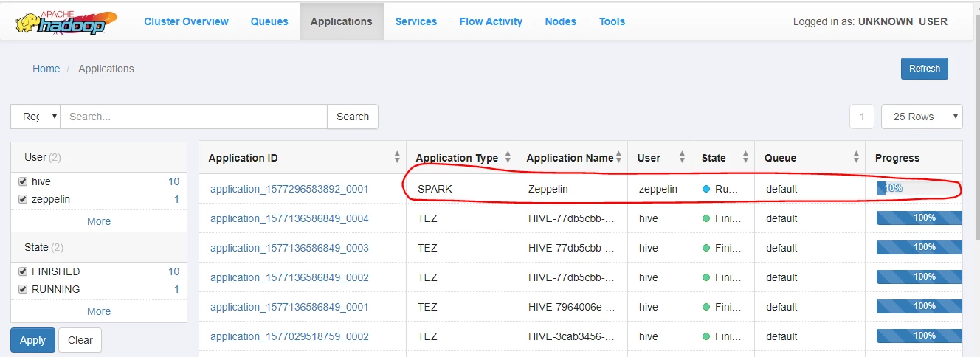This screenshot has width=980, height=357.
Task: Sort by User column arrows
Action: 682,157
